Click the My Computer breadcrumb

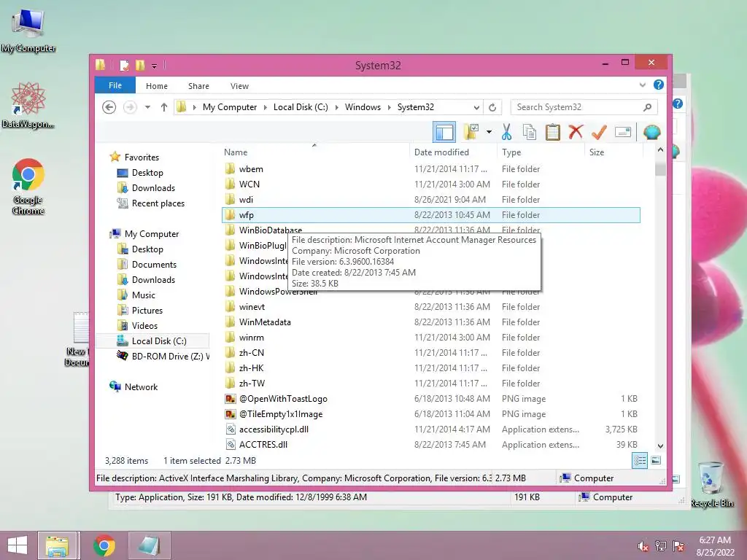tap(230, 107)
